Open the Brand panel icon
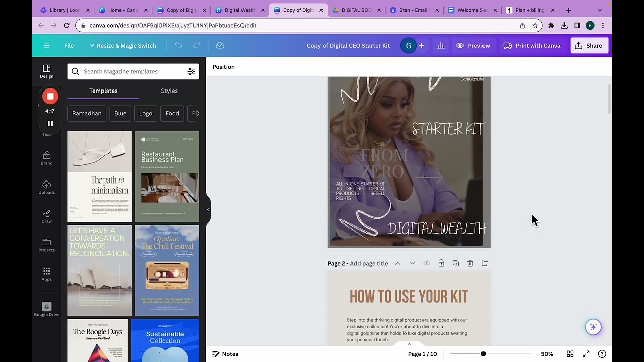Image resolution: width=644 pixels, height=362 pixels. 46,158
